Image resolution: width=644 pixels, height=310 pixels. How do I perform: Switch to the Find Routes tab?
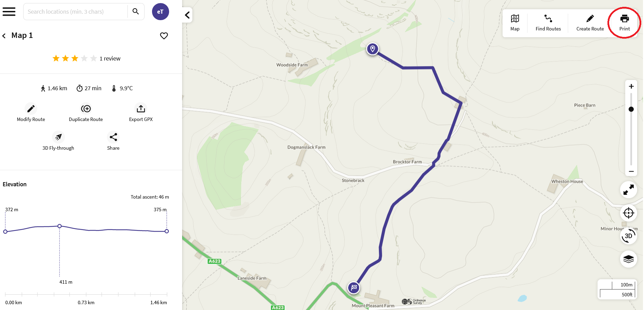click(548, 22)
